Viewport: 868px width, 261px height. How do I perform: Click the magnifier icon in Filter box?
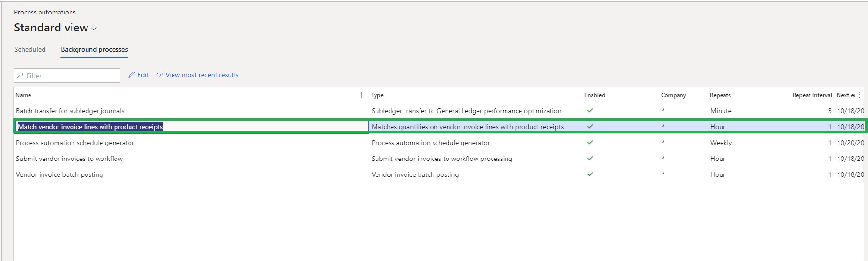[x=20, y=76]
